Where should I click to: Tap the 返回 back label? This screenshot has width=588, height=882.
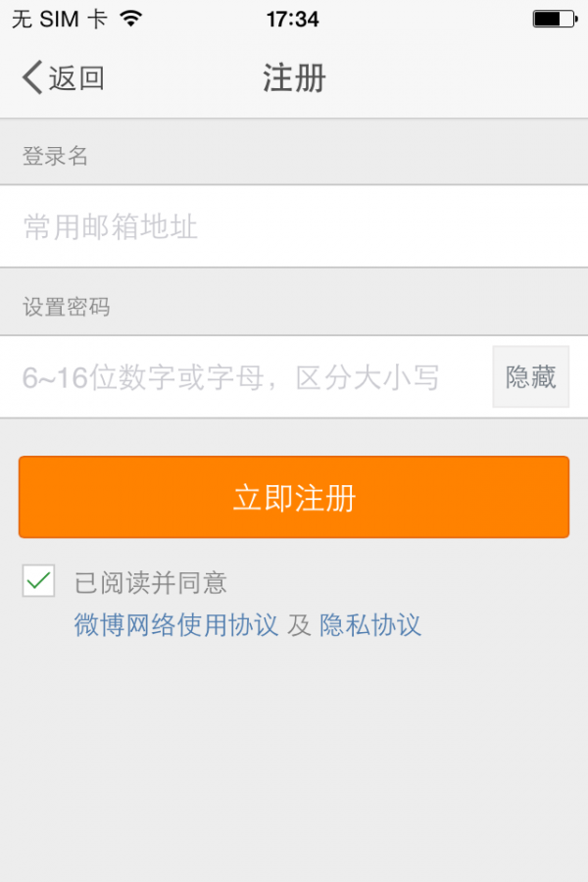click(76, 78)
